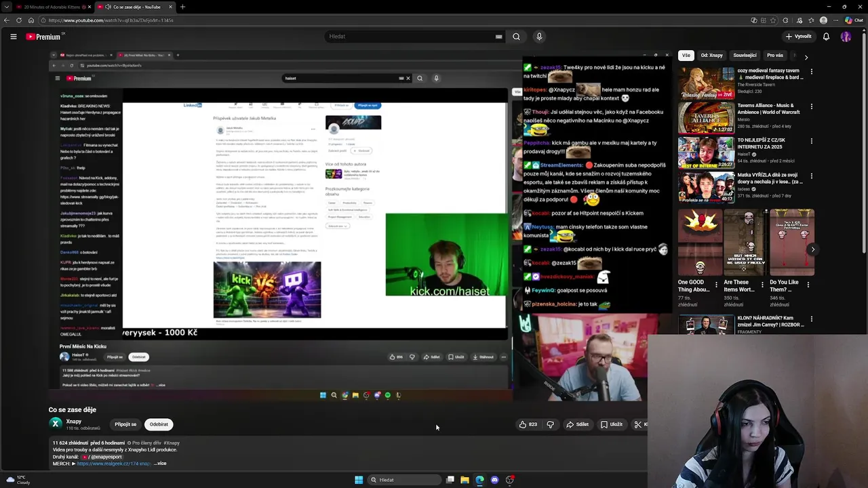Show more filter chips with right arrow
Screen dimensions: 868x488
(806, 57)
